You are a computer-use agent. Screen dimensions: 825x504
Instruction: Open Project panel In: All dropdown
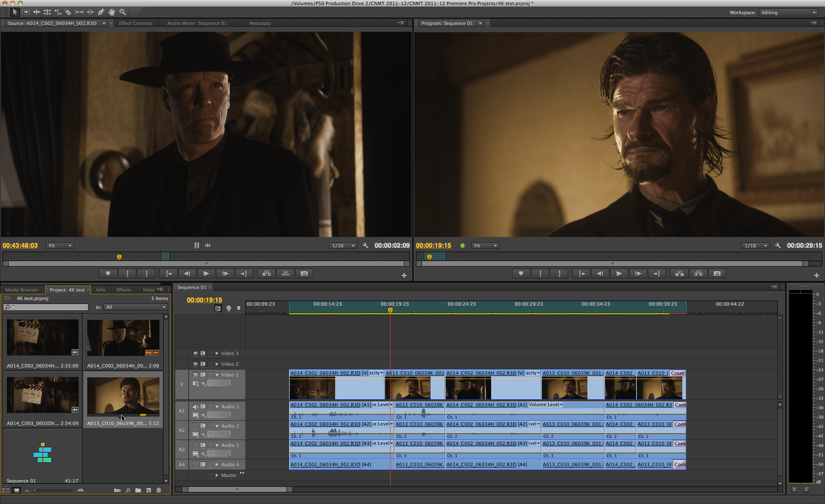click(136, 307)
